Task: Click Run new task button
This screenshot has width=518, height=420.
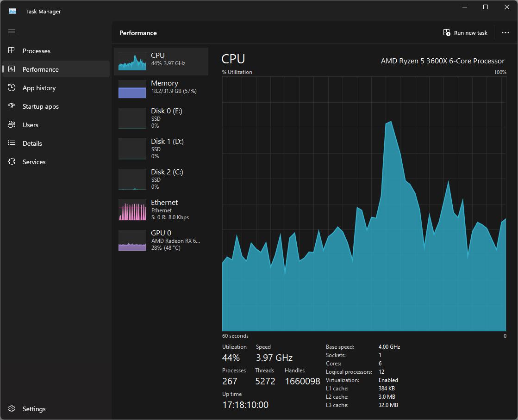Action: [465, 33]
